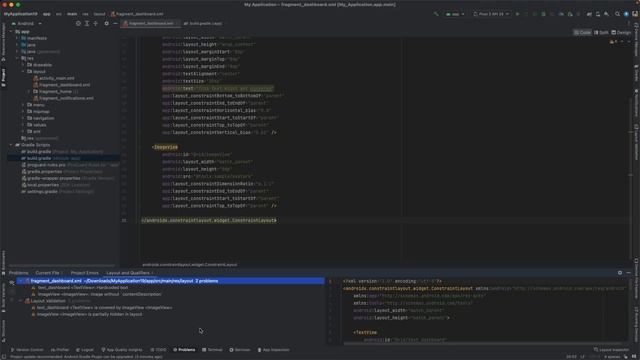Click the Sync Project with Gradle icon
640x360 pixels.
589,14
